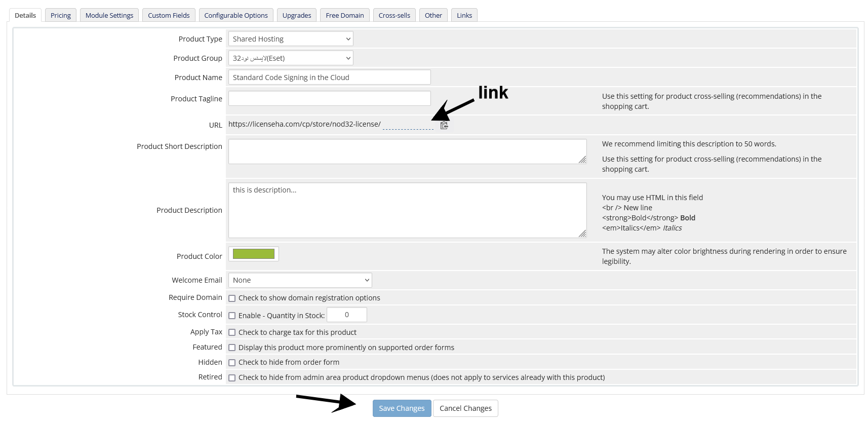The height and width of the screenshot is (422, 868).
Task: Open the green Product Color swatch
Action: click(254, 254)
